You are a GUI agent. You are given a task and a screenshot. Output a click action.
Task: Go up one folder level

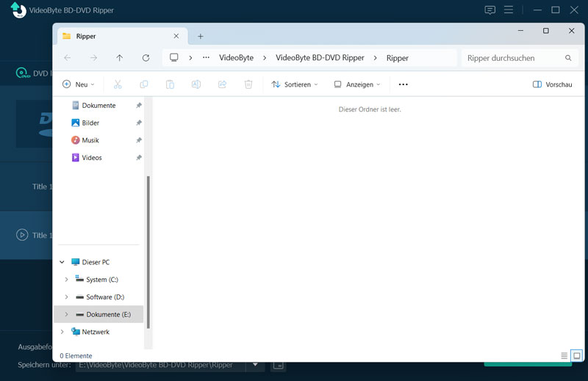click(119, 58)
